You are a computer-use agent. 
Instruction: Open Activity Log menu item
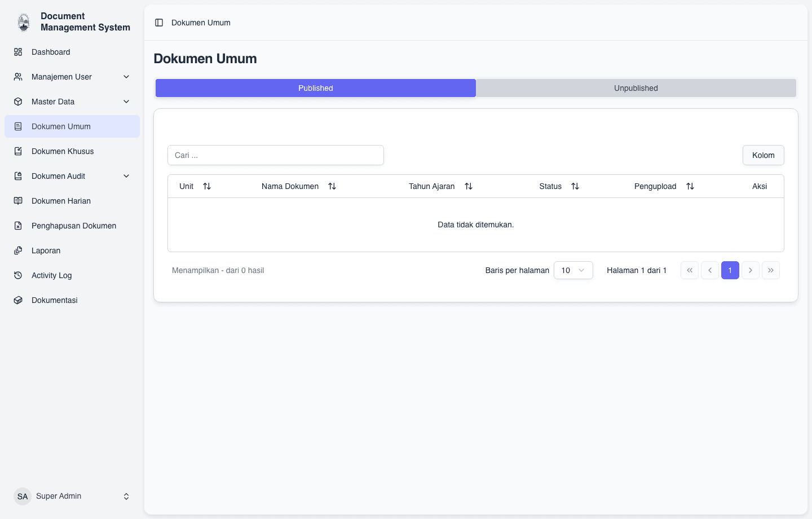point(72,275)
